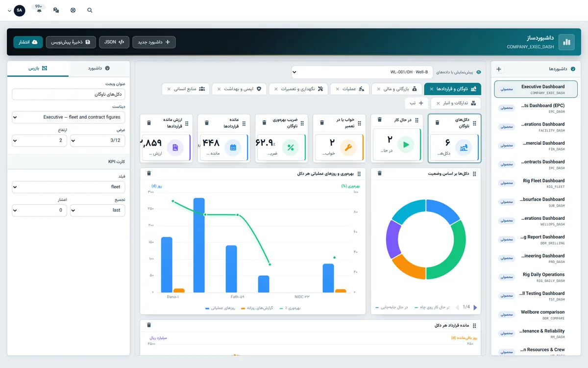Expand the دیتاست dataset dropdown
The width and height of the screenshot is (588, 368).
[x=69, y=117]
